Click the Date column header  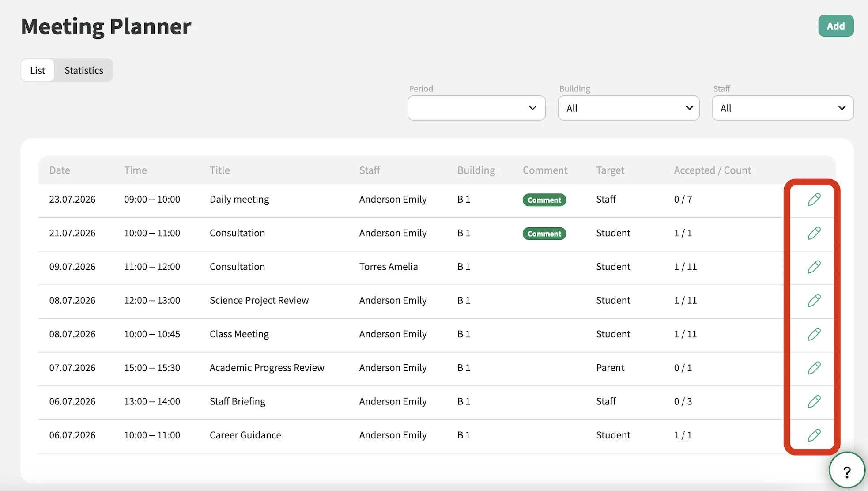[x=60, y=170]
